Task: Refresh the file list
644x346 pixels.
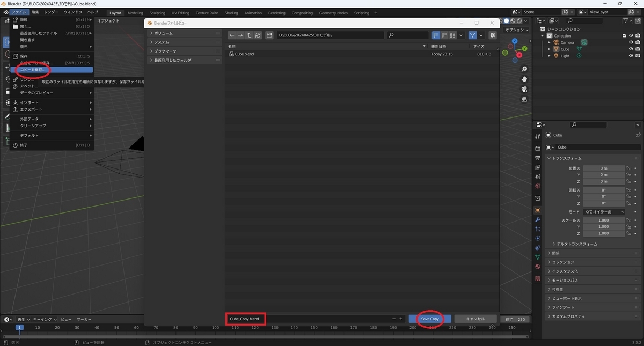Action: 258,35
